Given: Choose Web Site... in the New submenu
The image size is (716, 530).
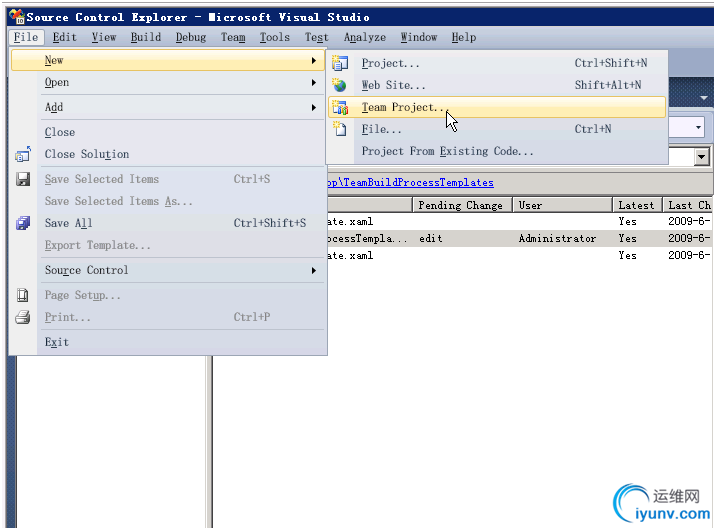Looking at the screenshot, I should pyautogui.click(x=497, y=85).
